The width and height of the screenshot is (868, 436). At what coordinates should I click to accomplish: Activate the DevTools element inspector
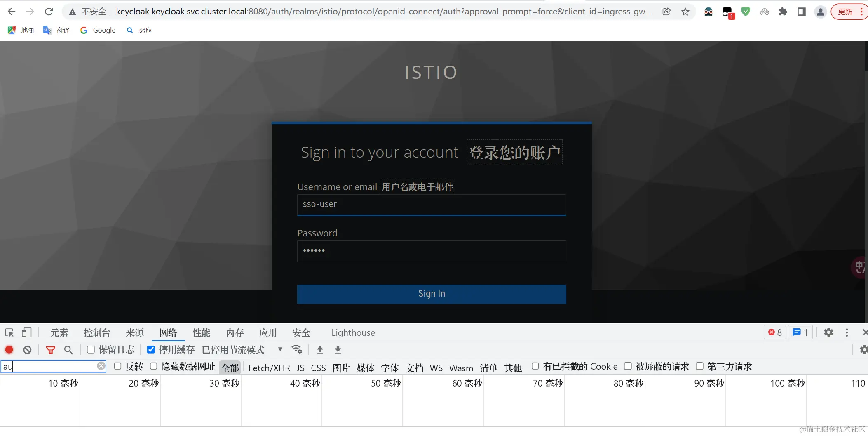point(9,332)
